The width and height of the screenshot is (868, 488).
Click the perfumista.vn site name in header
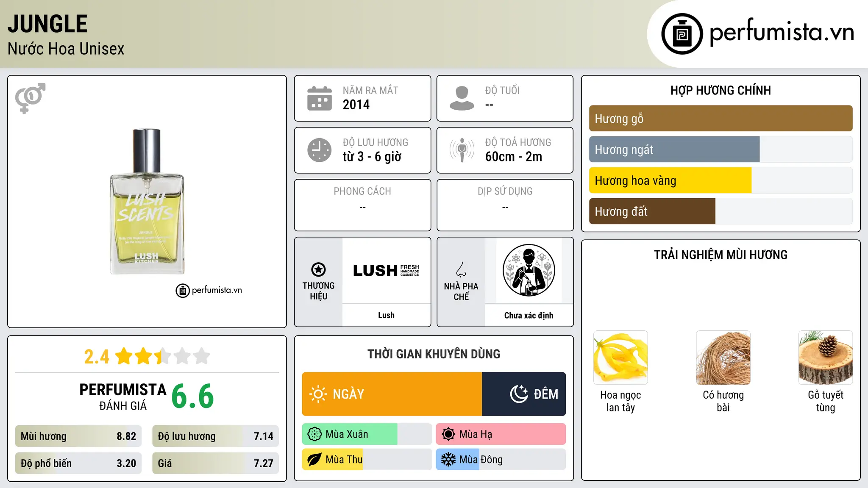pos(782,32)
